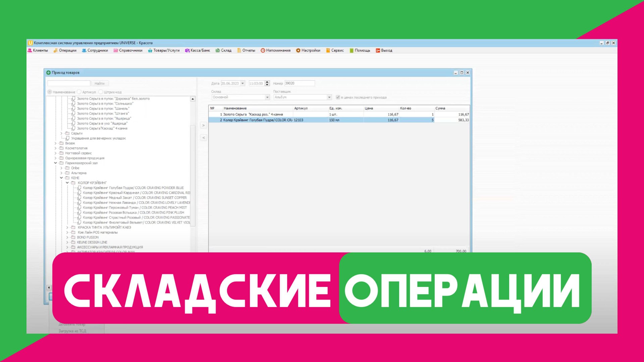
Task: Select the Штрих-код search radio button
Action: coord(101,92)
